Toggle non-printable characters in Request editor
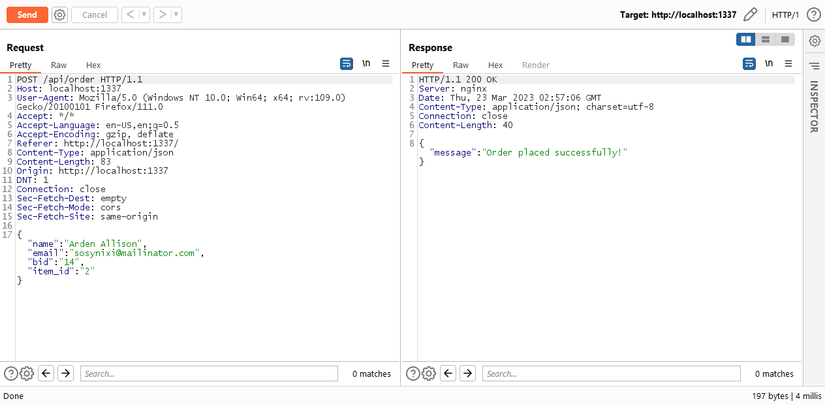Image resolution: width=825 pixels, height=405 pixels. 366,63
